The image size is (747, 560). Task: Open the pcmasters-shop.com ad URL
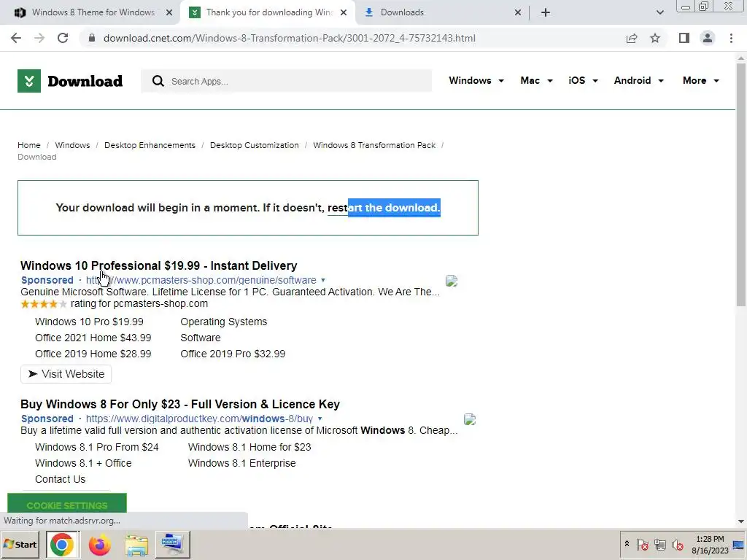pyautogui.click(x=201, y=280)
